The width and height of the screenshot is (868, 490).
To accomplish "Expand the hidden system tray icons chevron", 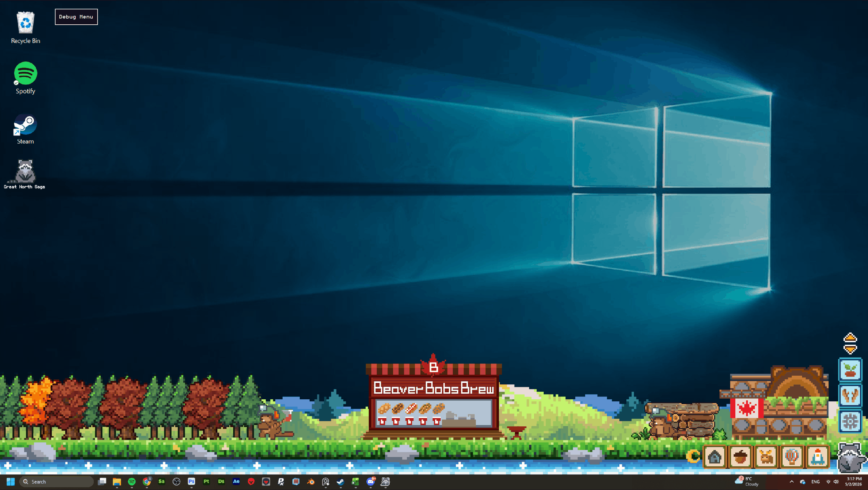I will [792, 482].
